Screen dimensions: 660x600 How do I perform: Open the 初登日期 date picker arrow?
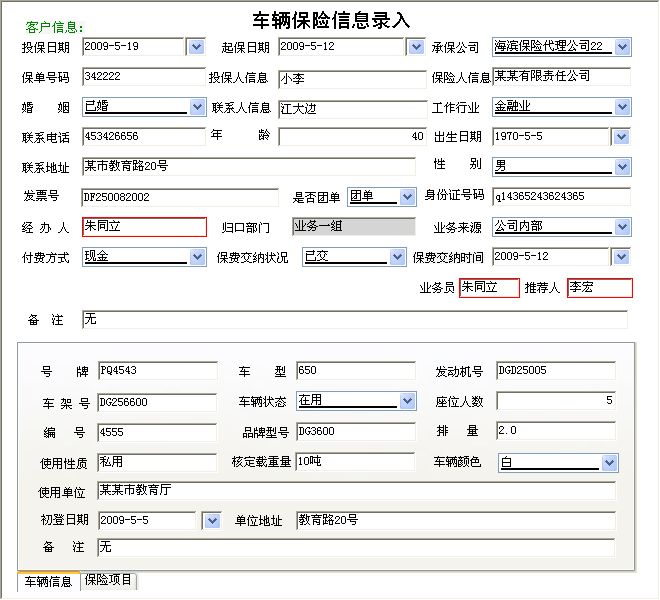pos(211,521)
